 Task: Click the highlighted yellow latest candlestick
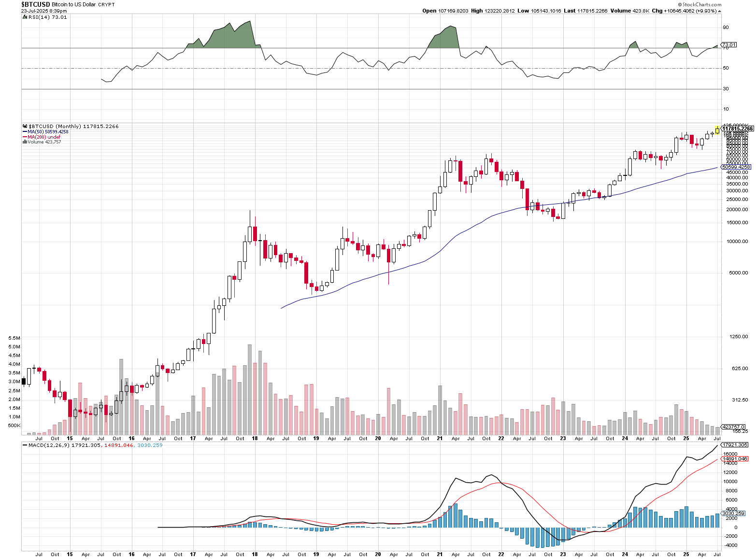pyautogui.click(x=717, y=130)
